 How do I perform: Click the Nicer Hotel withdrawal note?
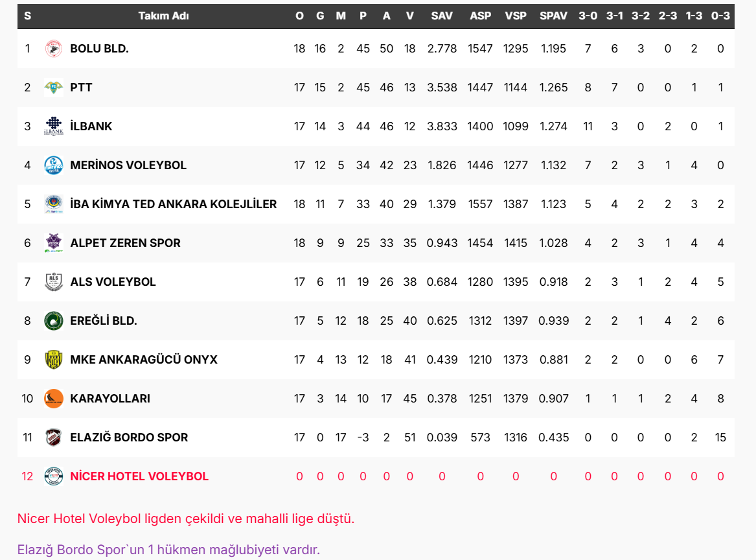click(x=186, y=519)
